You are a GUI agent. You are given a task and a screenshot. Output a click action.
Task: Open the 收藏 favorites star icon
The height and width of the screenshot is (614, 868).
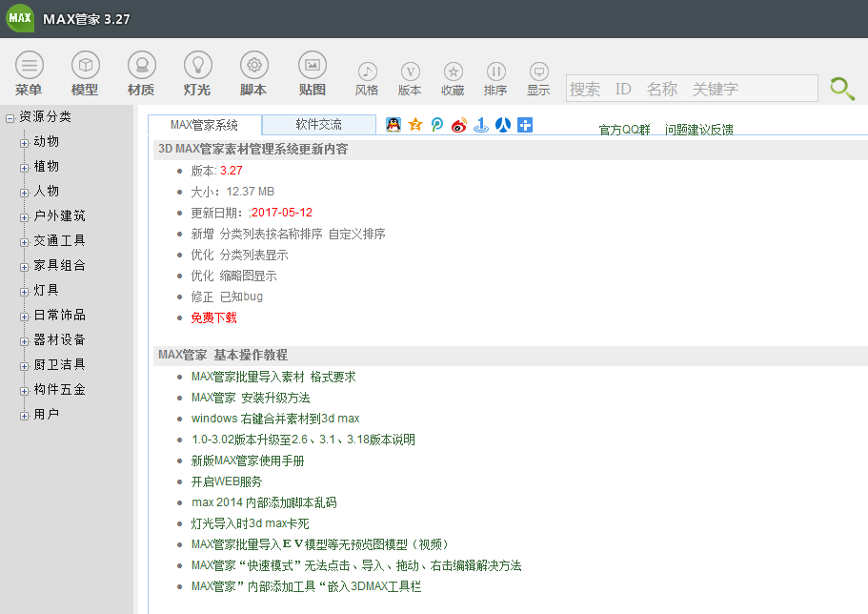click(x=453, y=72)
